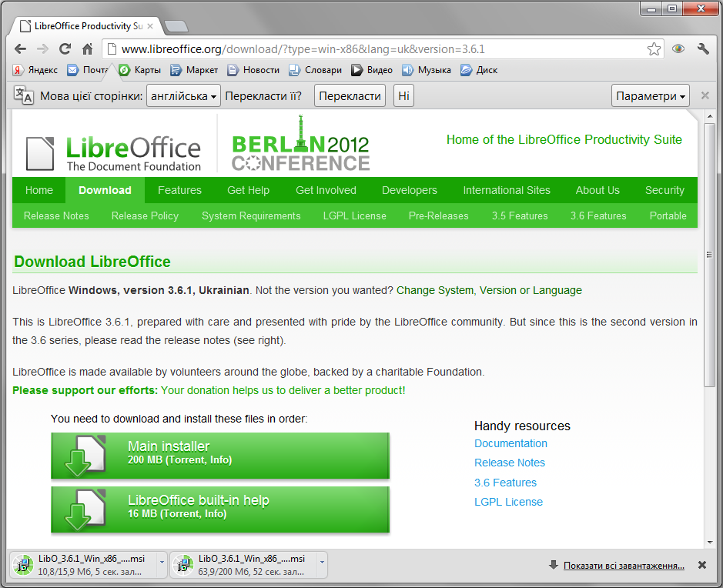Click the 10,8/15,9 МБ msi download item
Image resolution: width=723 pixels, height=588 pixels.
[x=85, y=565]
